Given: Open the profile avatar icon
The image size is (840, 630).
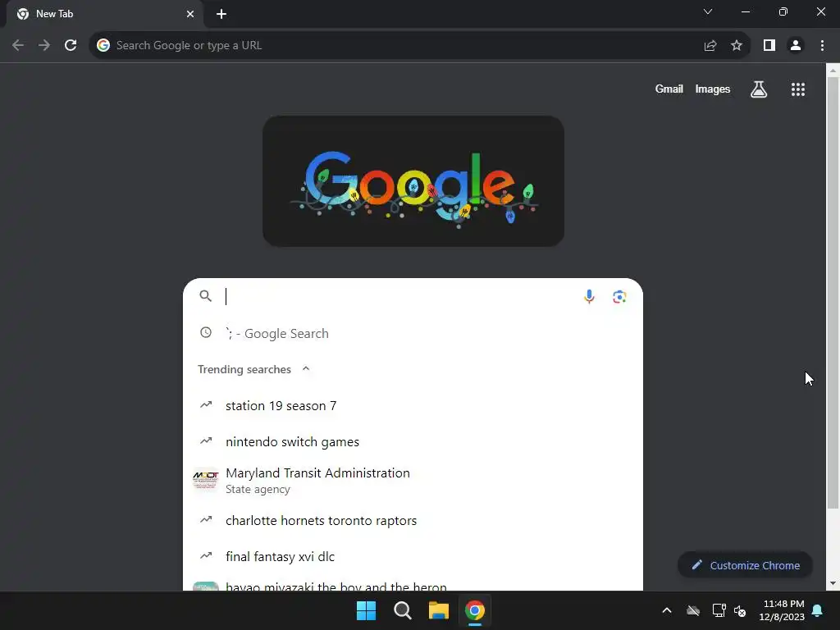Looking at the screenshot, I should click(796, 46).
